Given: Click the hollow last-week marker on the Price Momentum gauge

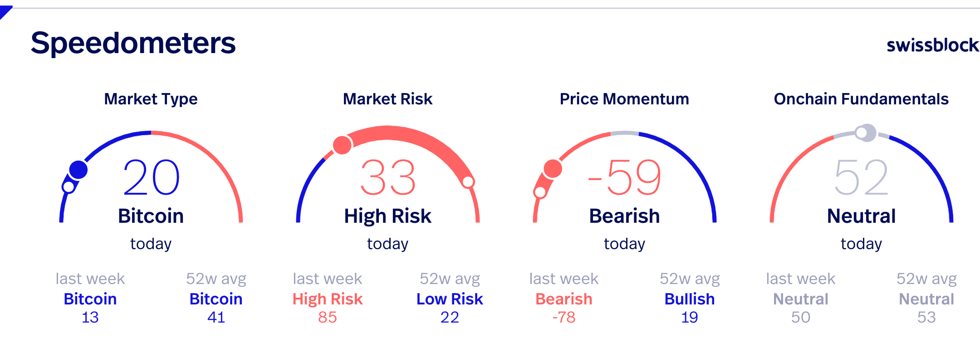Looking at the screenshot, I should click(x=540, y=192).
